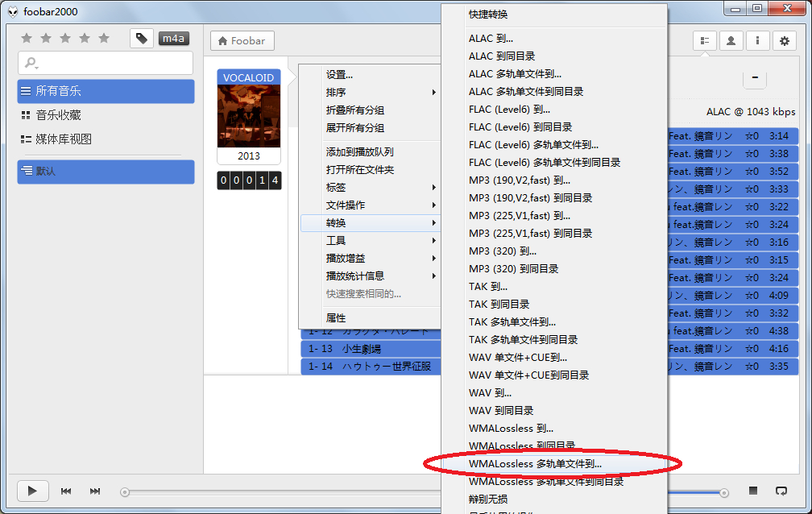The height and width of the screenshot is (514, 812).
Task: Click the VOCALOID album cover
Action: click(x=249, y=116)
